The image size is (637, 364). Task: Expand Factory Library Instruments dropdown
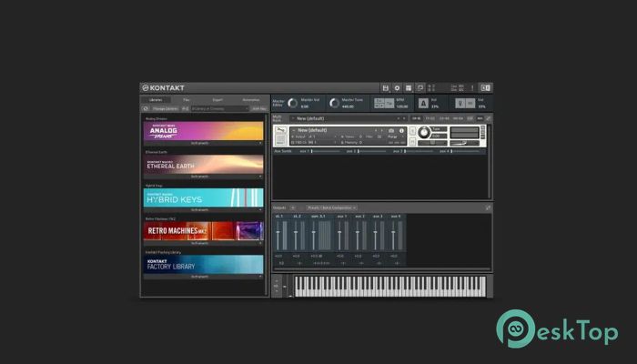click(203, 277)
